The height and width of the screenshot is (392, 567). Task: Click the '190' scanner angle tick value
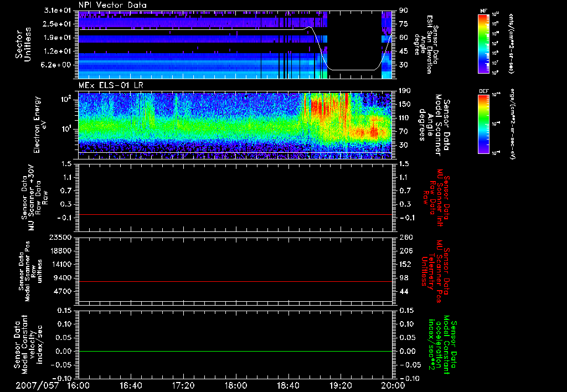(405, 91)
